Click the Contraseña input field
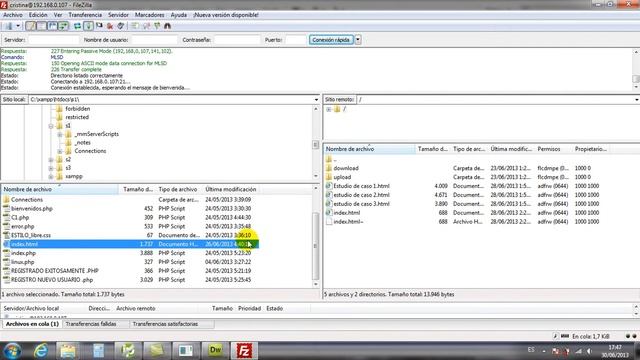This screenshot has height=360, width=640. click(237, 40)
